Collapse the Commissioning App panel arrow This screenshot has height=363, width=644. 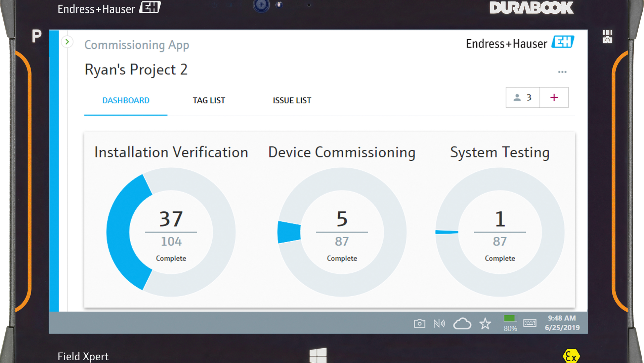pos(67,42)
